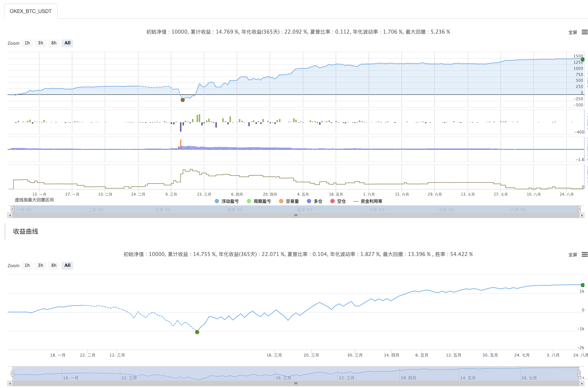
Task: Set top chart zoom to 3h
Action: (40, 43)
